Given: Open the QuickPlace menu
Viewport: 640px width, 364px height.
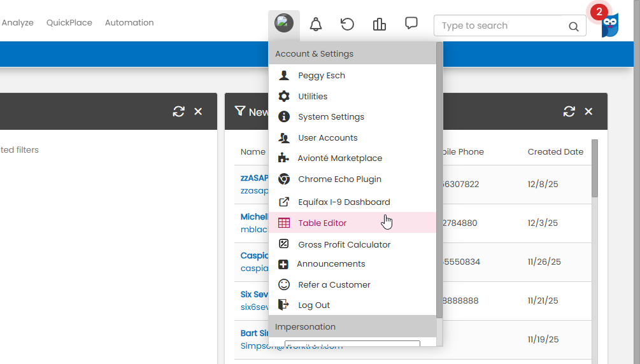Looking at the screenshot, I should coord(69,23).
